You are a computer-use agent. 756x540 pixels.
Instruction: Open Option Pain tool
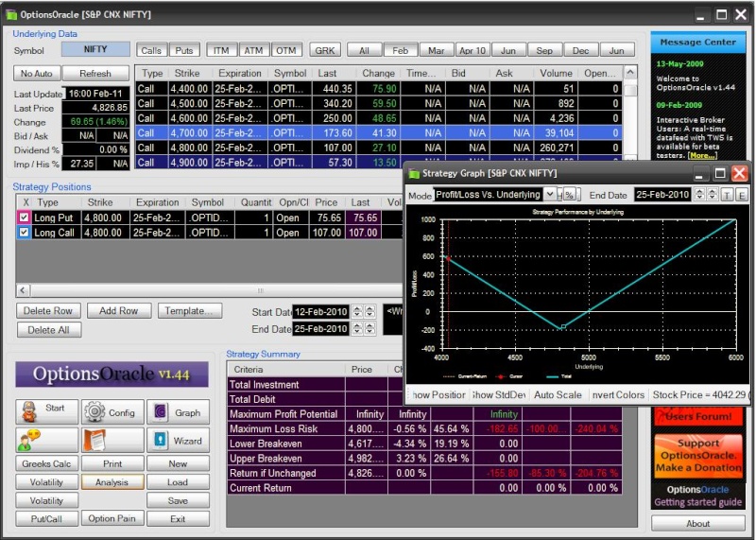[112, 519]
